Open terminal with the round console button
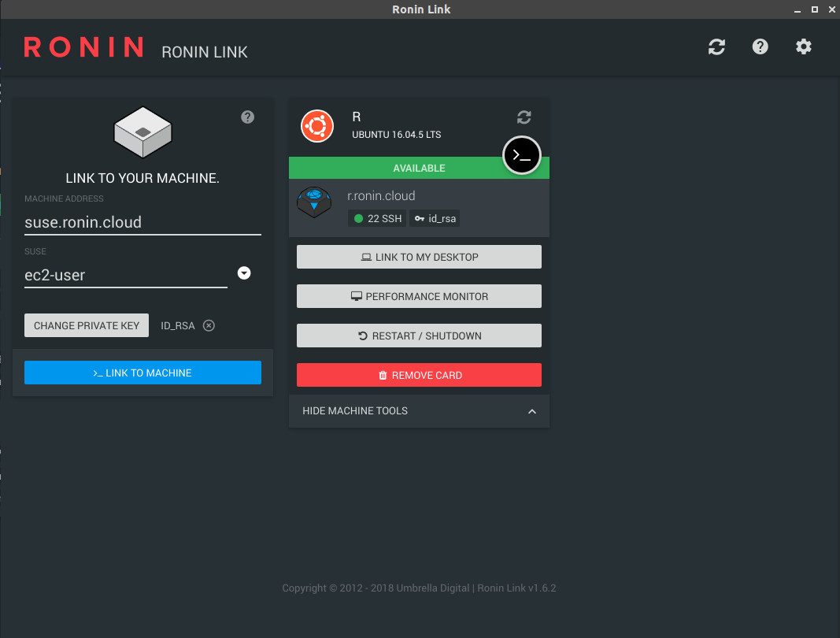The image size is (840, 638). [521, 155]
